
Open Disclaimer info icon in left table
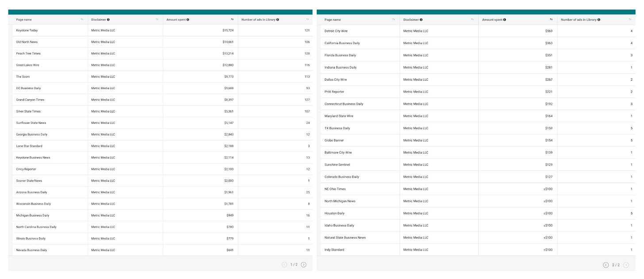(x=108, y=19)
